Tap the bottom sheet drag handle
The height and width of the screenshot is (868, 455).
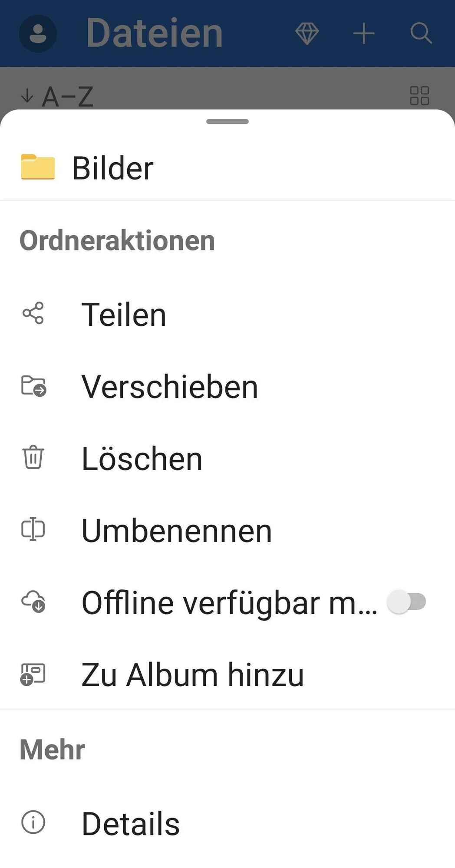click(227, 122)
